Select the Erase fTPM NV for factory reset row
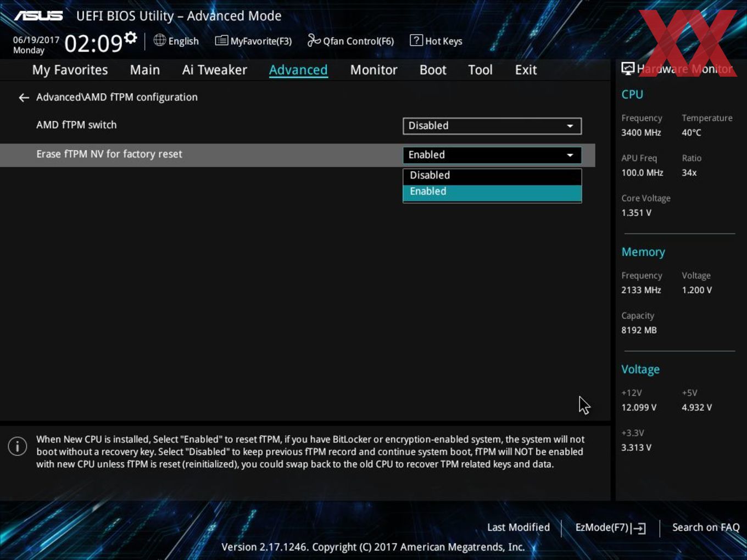The width and height of the screenshot is (747, 560). pos(298,155)
